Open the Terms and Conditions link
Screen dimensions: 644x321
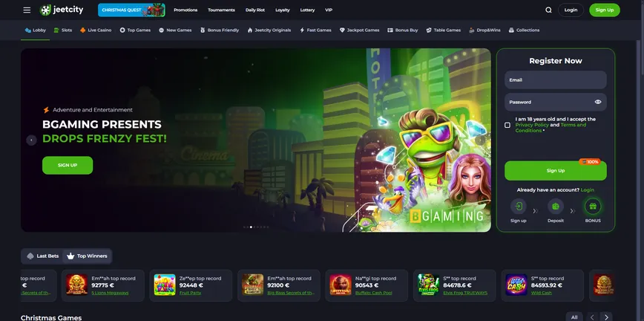(x=551, y=128)
